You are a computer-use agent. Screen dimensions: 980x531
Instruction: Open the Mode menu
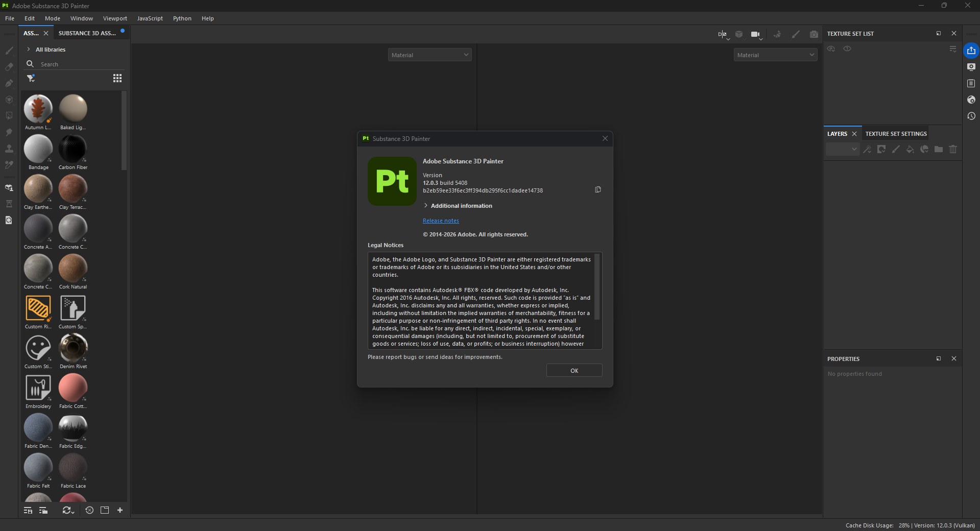tap(53, 18)
